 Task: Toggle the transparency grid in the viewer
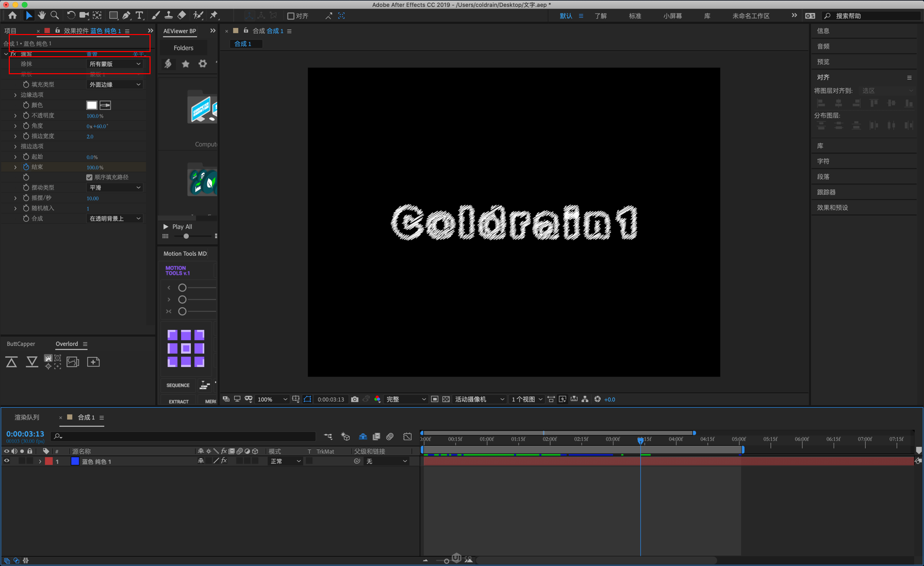tap(446, 399)
